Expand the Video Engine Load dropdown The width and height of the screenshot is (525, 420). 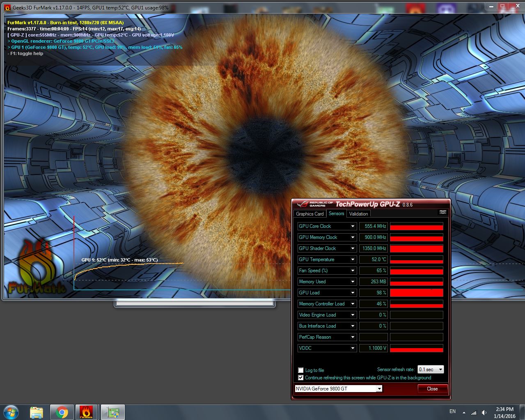pyautogui.click(x=353, y=315)
